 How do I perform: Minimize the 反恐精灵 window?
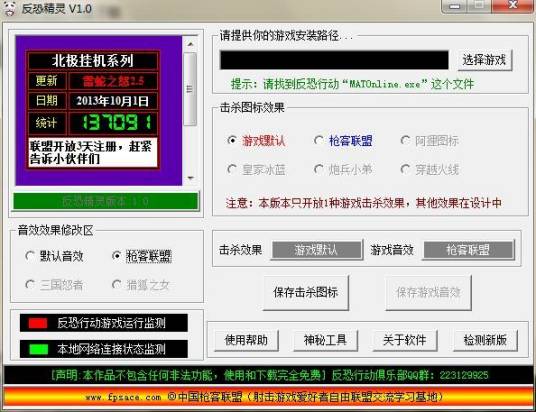(454, 6)
